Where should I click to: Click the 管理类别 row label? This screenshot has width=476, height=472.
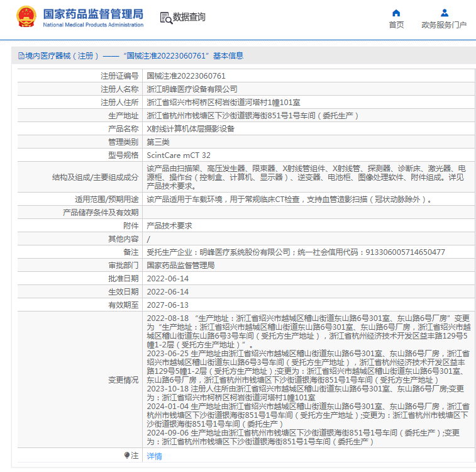pos(123,142)
